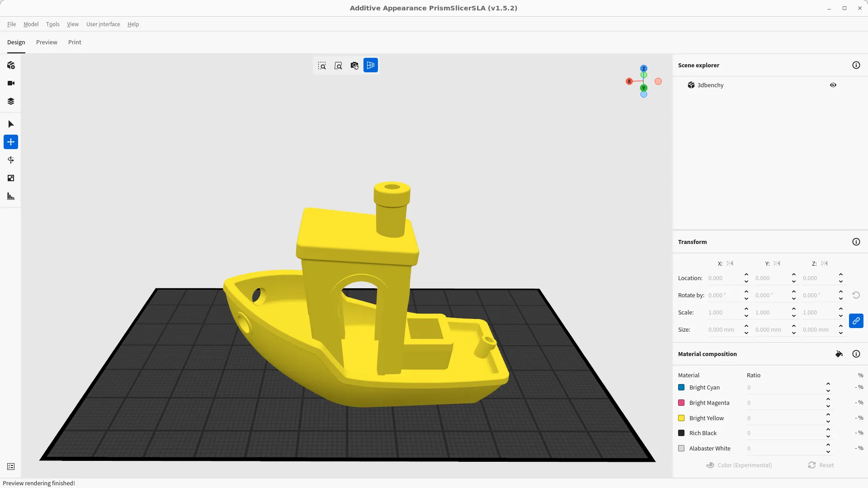
Task: Click the layers icon in the sidebar
Action: click(x=11, y=101)
